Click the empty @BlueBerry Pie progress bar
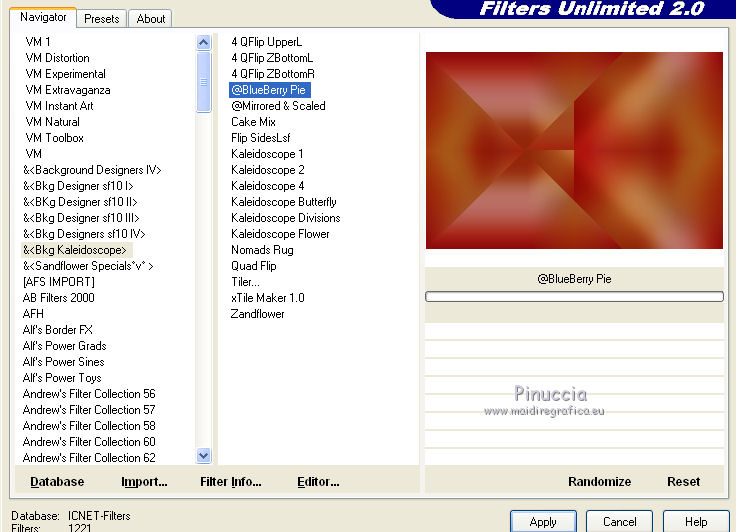The height and width of the screenshot is (532, 736). click(574, 297)
